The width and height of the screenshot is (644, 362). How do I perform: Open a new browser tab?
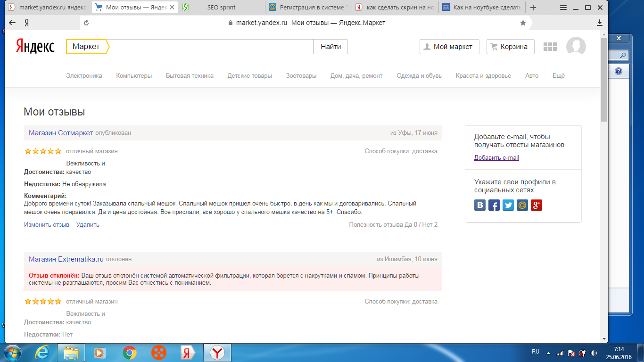tap(533, 8)
